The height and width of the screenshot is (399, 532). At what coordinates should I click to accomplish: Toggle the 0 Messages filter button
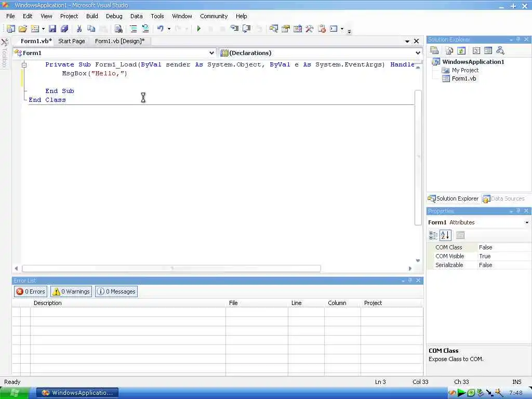(x=116, y=291)
